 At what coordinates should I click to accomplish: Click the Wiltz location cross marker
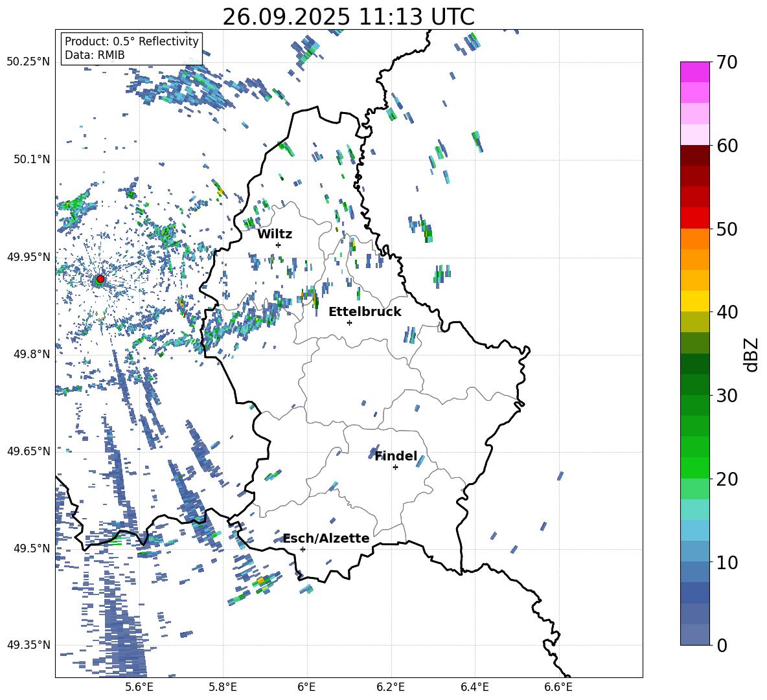coord(279,245)
